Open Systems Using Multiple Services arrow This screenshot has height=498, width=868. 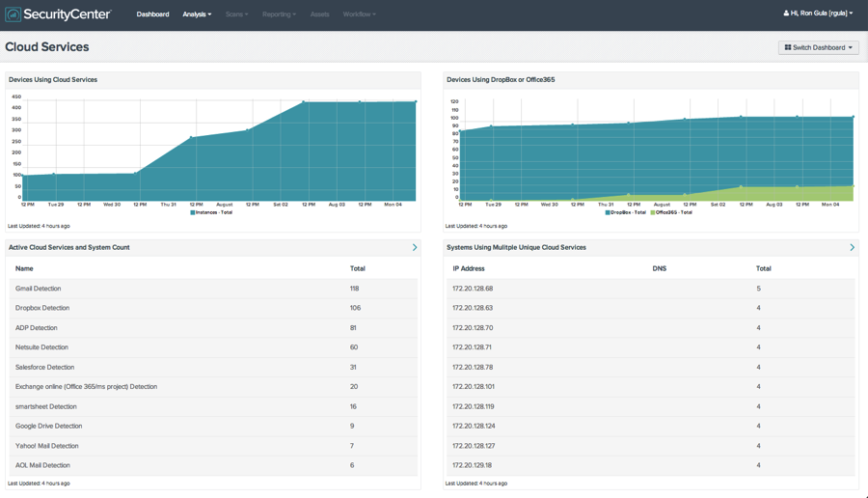pyautogui.click(x=852, y=248)
